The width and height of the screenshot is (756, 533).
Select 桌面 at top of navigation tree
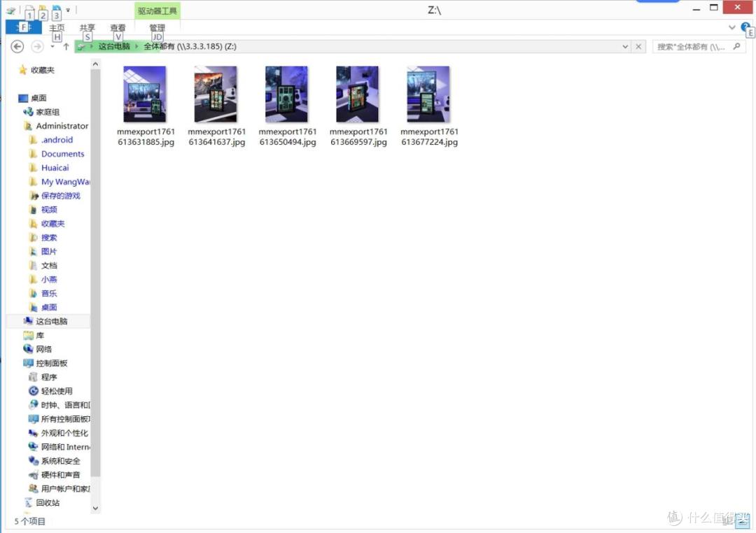[32, 98]
